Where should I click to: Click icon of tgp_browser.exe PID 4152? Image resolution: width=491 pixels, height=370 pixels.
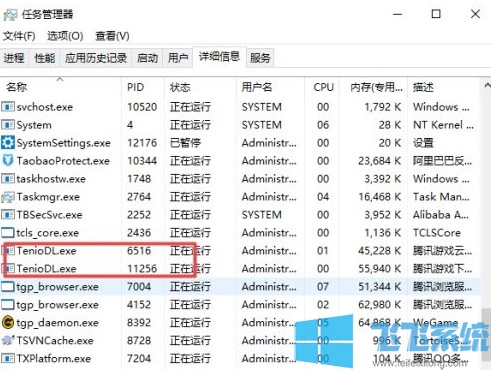8,305
